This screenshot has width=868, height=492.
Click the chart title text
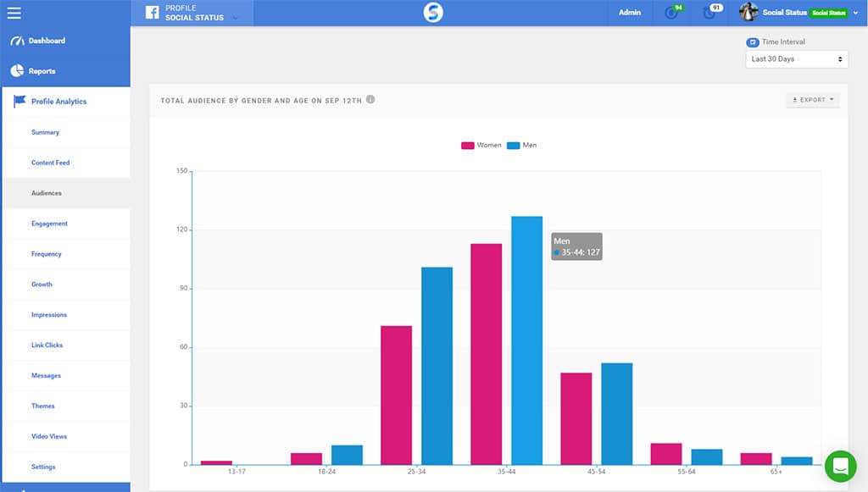pos(261,101)
